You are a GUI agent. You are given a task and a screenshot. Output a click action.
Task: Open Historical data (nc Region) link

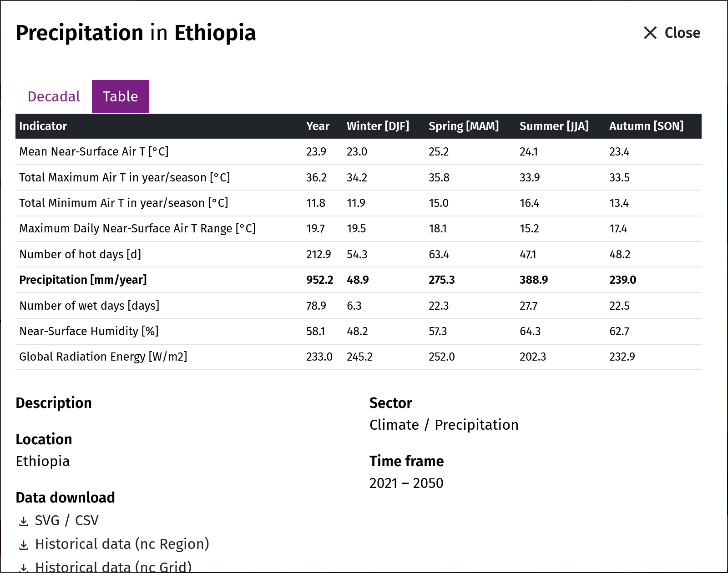122,544
